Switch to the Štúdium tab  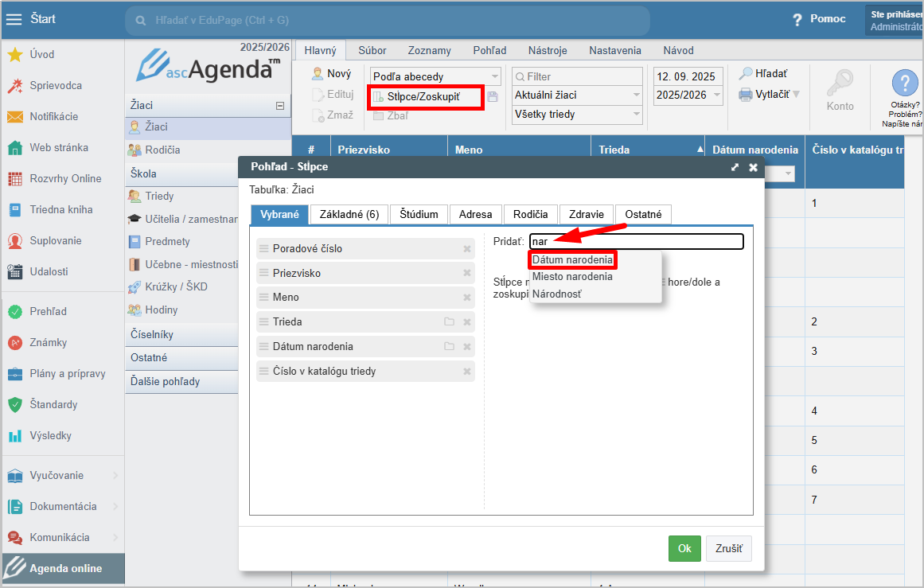(x=419, y=214)
